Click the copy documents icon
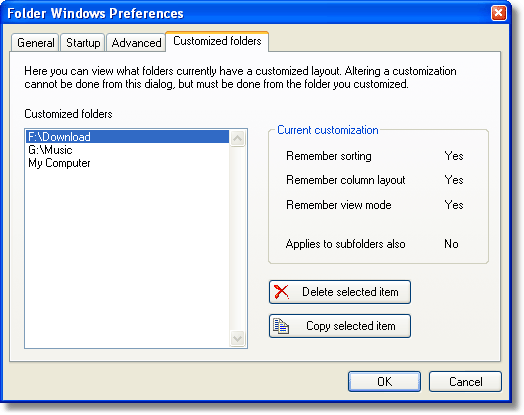The width and height of the screenshot is (524, 415). tap(281, 326)
